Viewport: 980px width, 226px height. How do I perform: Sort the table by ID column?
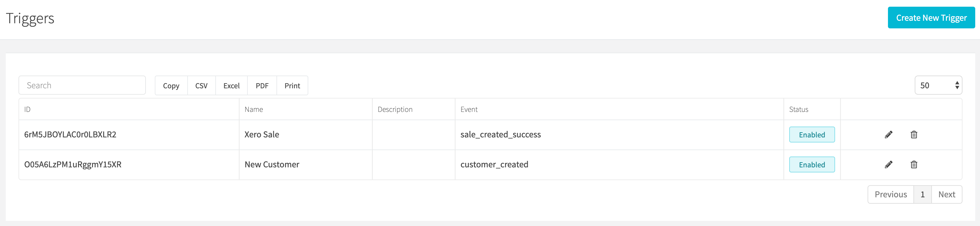(129, 110)
